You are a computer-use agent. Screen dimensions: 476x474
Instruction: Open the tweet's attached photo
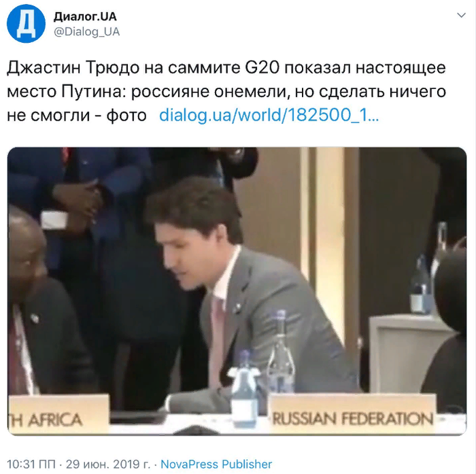(237, 291)
